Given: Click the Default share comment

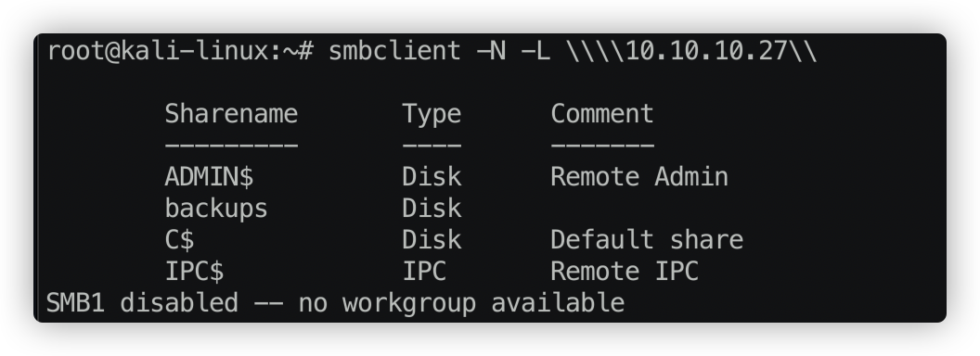Looking at the screenshot, I should point(647,240).
